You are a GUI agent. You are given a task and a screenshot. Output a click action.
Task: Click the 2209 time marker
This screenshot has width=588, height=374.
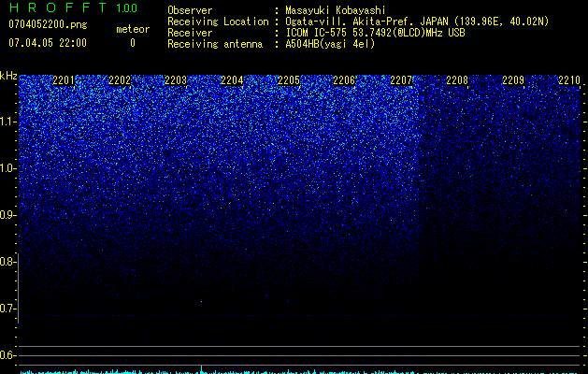point(513,80)
